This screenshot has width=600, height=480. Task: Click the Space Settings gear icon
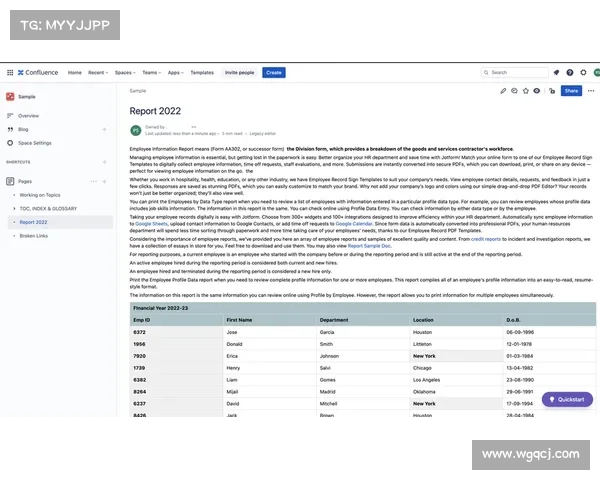pyautogui.click(x=10, y=143)
